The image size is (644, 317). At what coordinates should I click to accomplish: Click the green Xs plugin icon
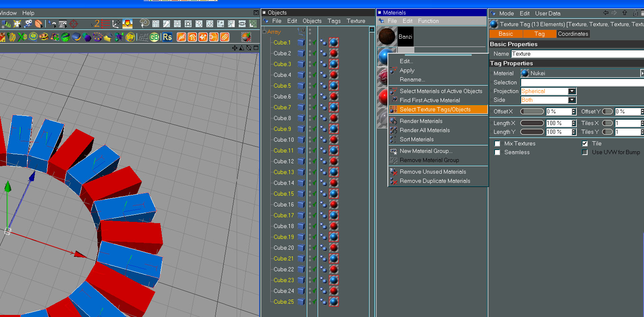[x=22, y=37]
